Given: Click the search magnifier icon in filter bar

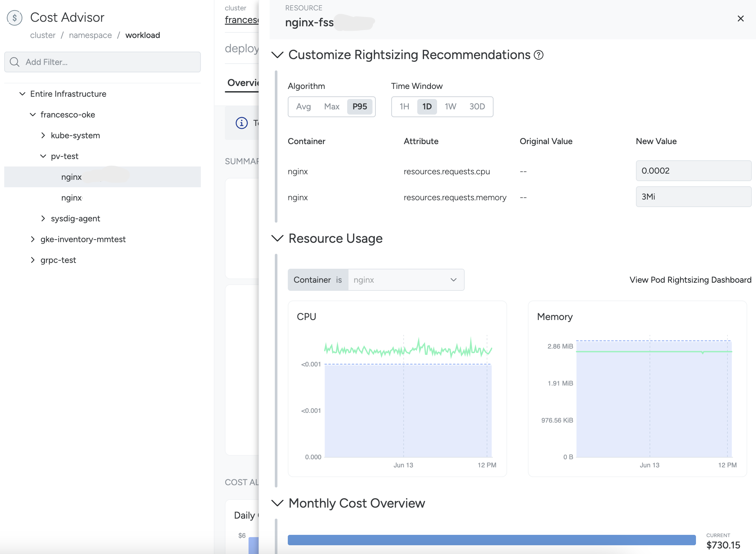Looking at the screenshot, I should click(14, 62).
